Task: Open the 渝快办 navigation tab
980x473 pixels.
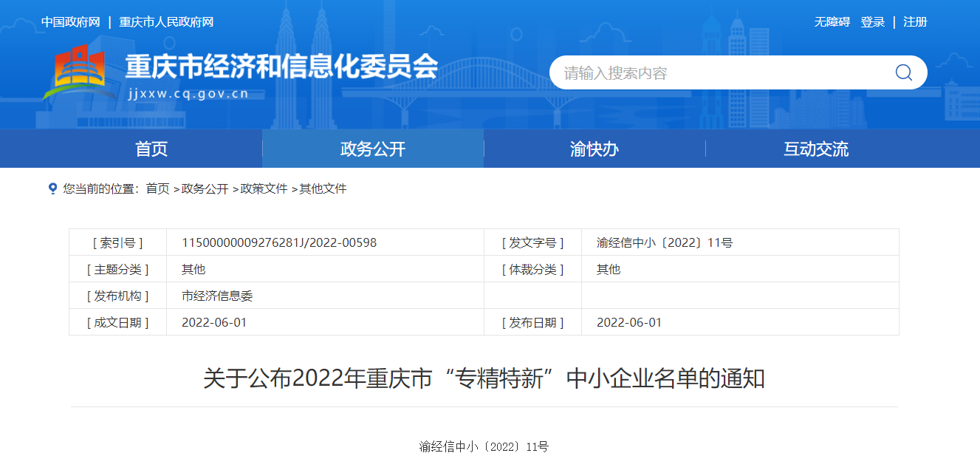Action: [x=594, y=149]
